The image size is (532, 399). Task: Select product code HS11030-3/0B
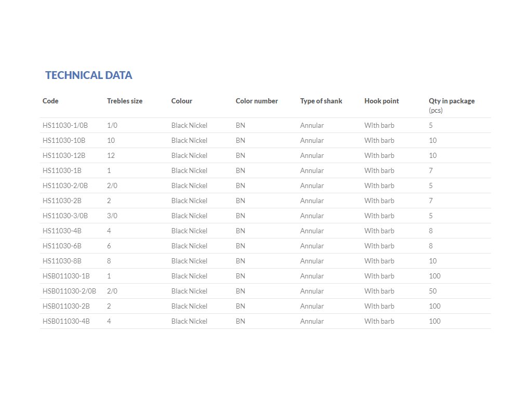tap(65, 216)
